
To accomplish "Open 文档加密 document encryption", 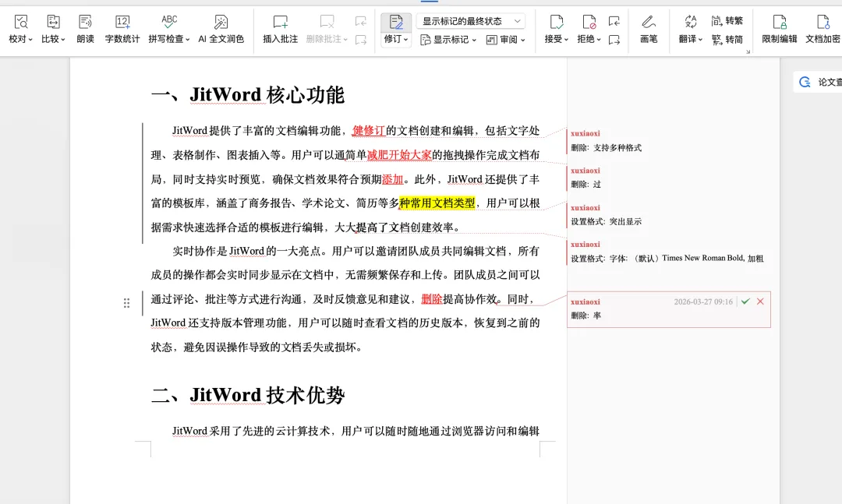I will (823, 29).
